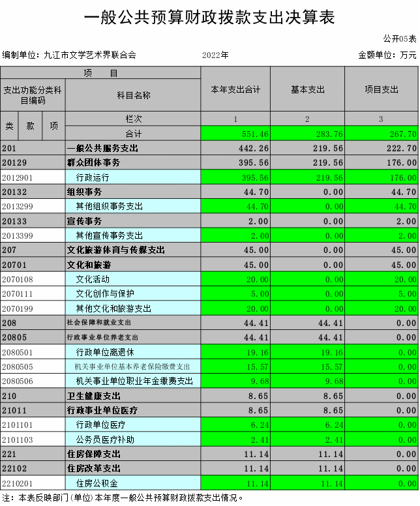Click the 住房公积金 row label

tap(97, 483)
